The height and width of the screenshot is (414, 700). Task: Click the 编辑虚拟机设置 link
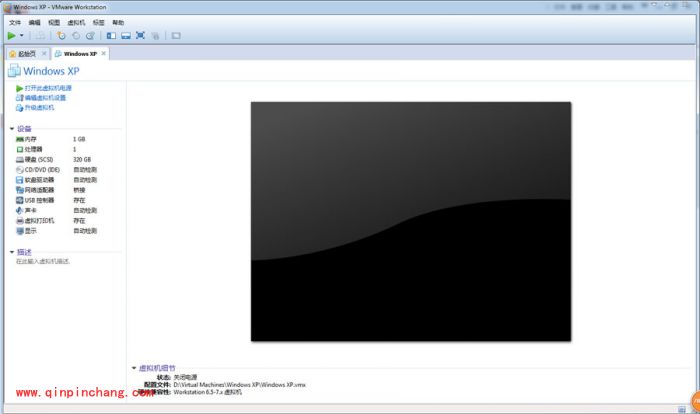(x=45, y=98)
